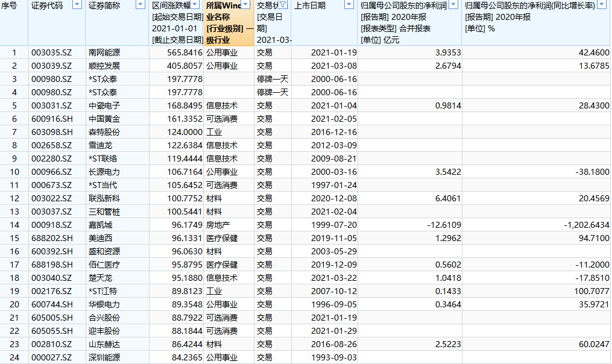Click stock name *ST江特

[103, 292]
